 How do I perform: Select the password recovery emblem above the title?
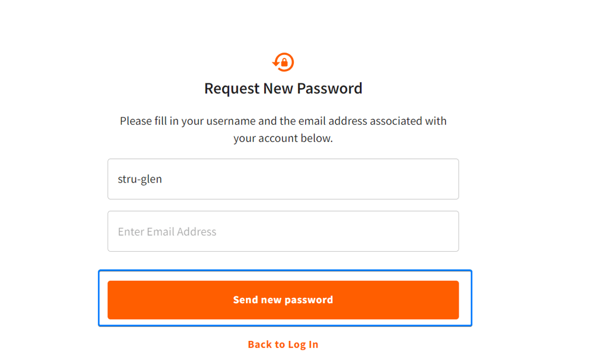283,61
